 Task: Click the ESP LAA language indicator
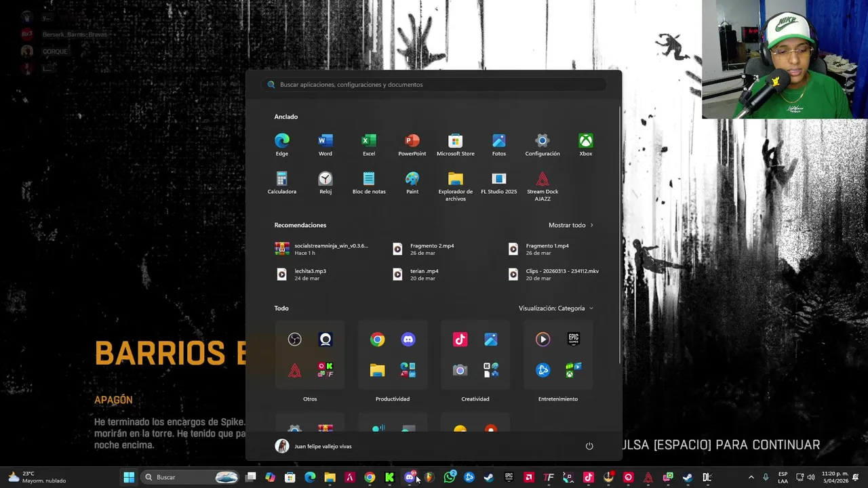click(x=783, y=477)
